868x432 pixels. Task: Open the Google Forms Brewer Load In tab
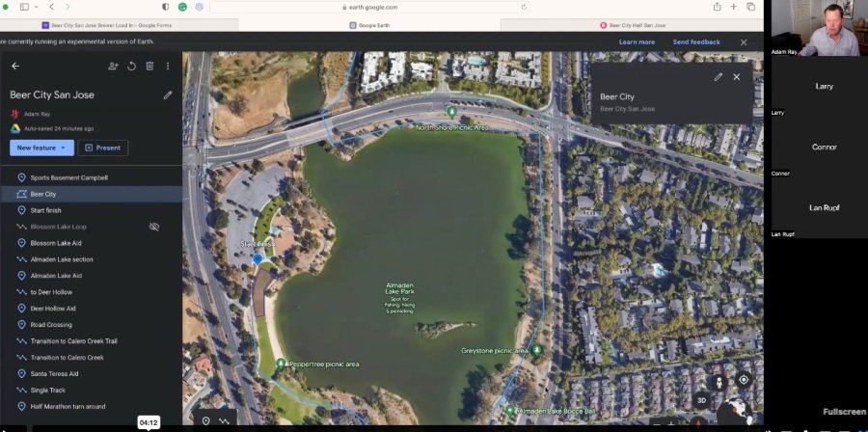(x=107, y=25)
